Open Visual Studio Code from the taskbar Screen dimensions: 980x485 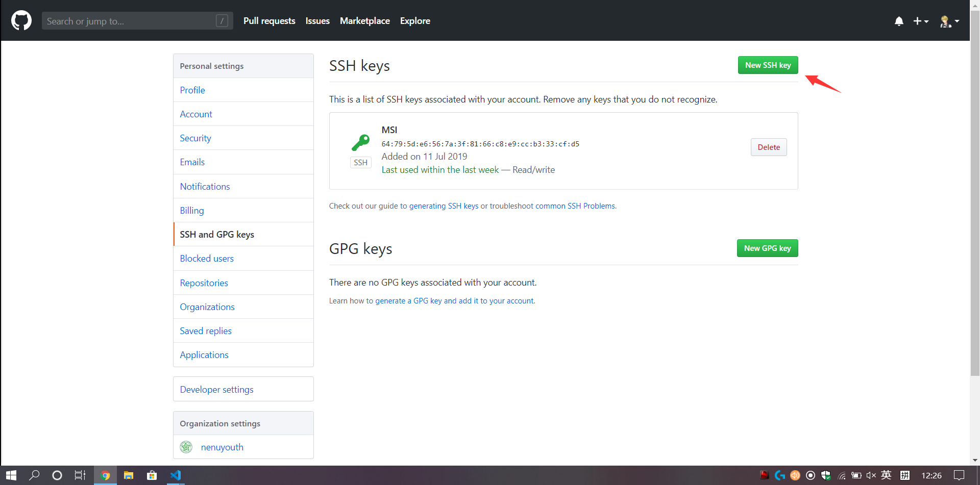pyautogui.click(x=175, y=475)
